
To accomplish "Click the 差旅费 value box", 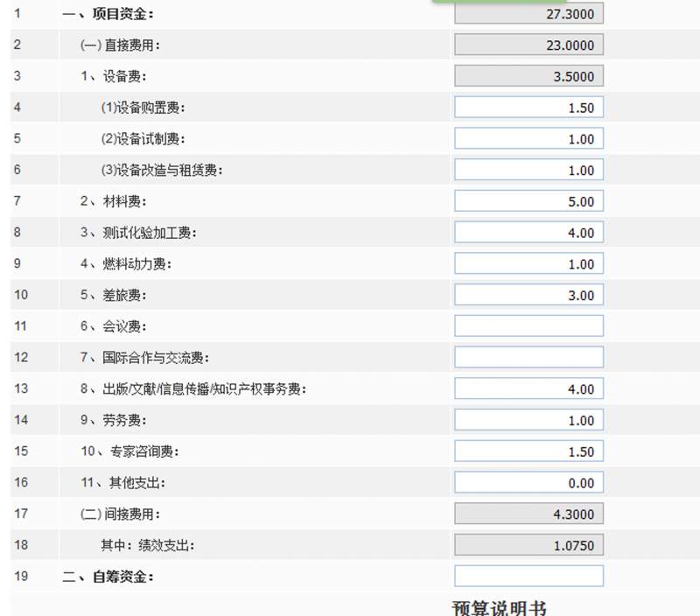I will [529, 295].
